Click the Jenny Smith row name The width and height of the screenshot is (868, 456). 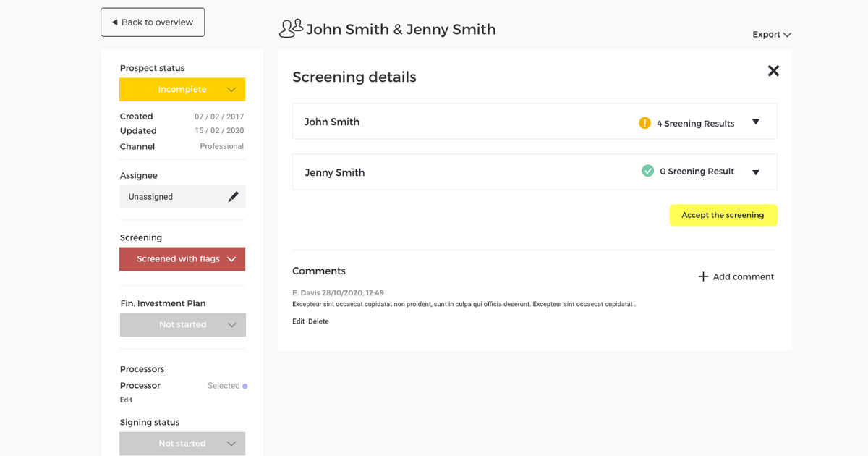point(335,172)
